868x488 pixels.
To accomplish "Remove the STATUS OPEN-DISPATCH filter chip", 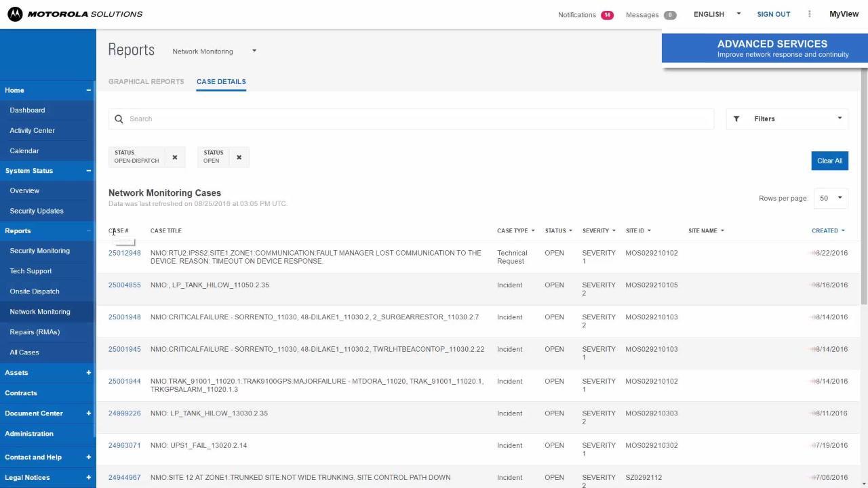I will 174,157.
